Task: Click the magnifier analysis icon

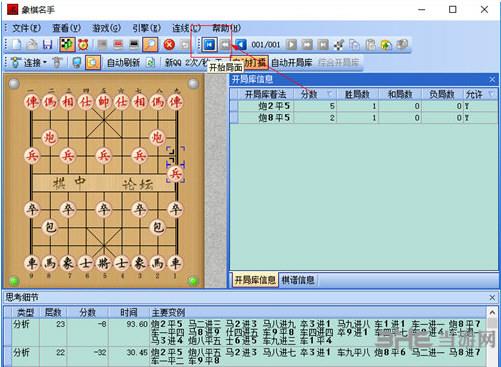Action: pos(150,45)
